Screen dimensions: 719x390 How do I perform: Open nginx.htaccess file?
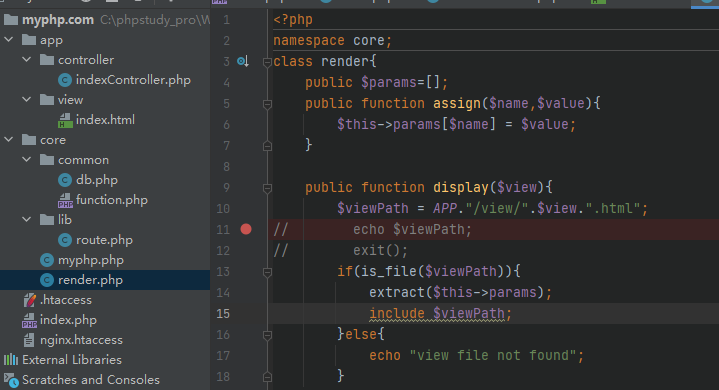coord(81,340)
